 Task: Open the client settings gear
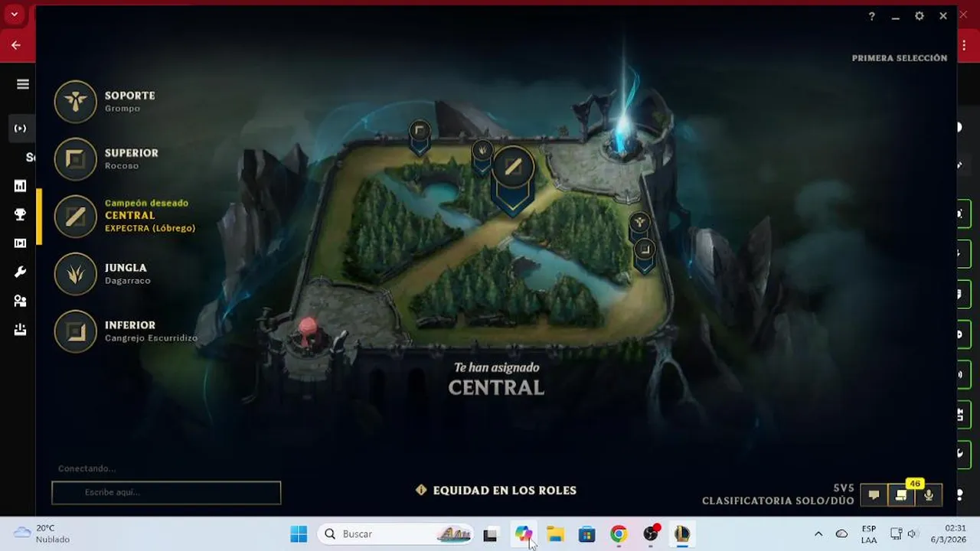coord(920,16)
